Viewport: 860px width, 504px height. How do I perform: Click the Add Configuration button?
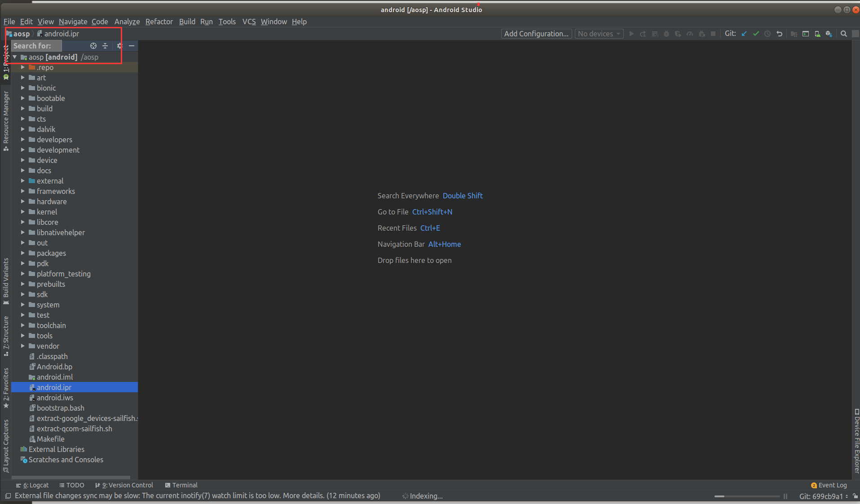pos(536,34)
